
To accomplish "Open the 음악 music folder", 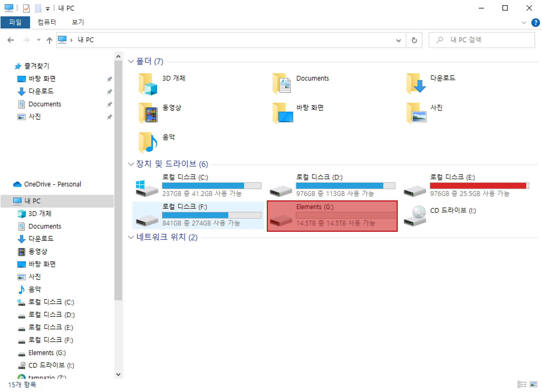I will pos(148,142).
